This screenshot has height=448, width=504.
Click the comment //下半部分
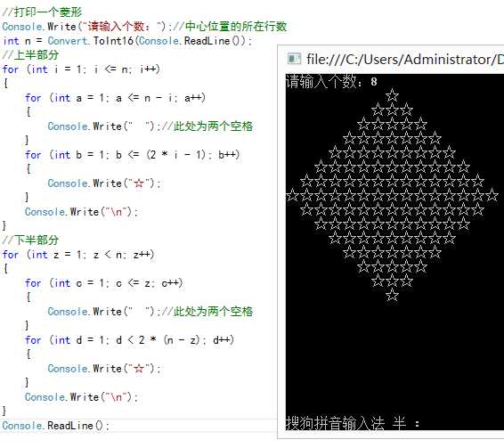tap(30, 240)
